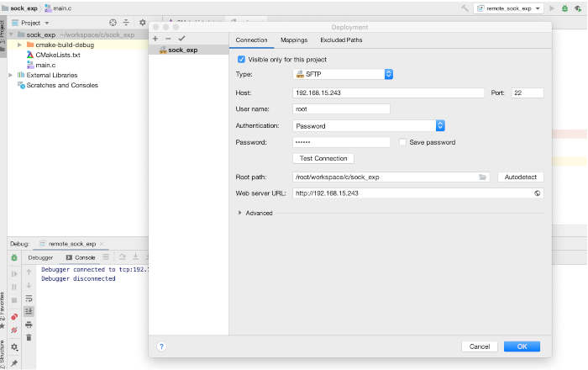588x370 pixels.
Task: Click the plus icon to add deployment server
Action: 155,39
